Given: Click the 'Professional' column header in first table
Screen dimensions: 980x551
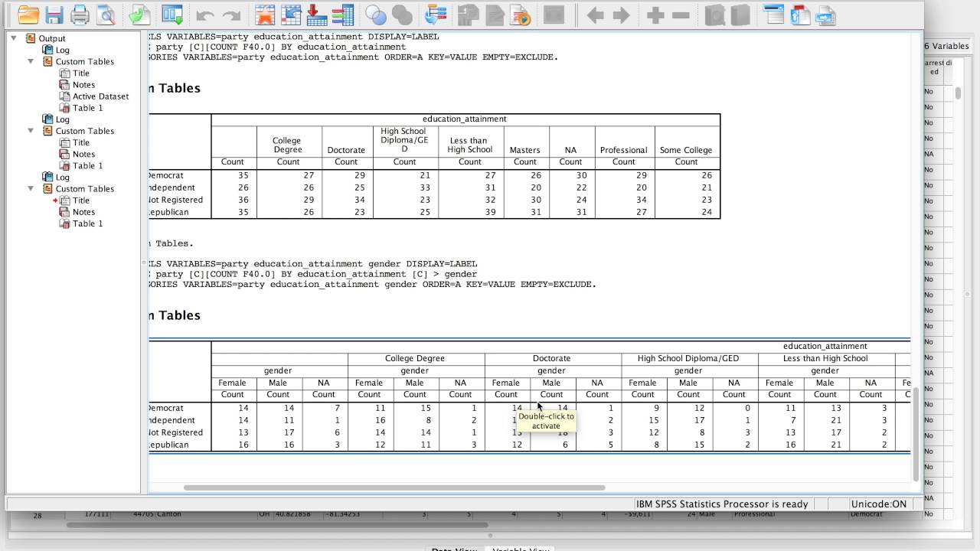Looking at the screenshot, I should [623, 150].
